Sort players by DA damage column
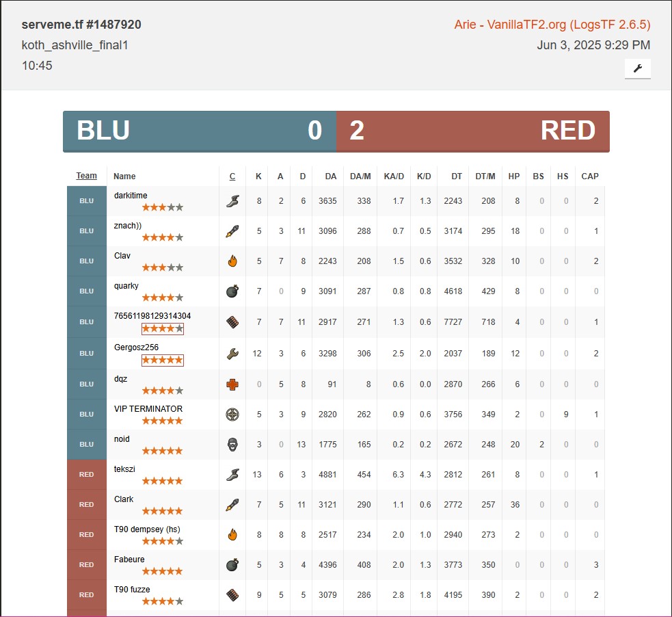This screenshot has width=672, height=617. [331, 176]
